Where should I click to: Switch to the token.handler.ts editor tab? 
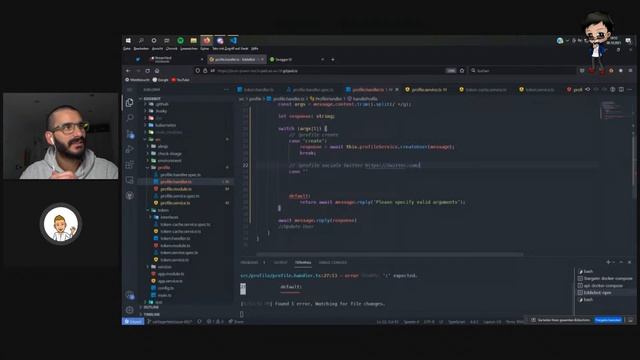tap(256, 89)
